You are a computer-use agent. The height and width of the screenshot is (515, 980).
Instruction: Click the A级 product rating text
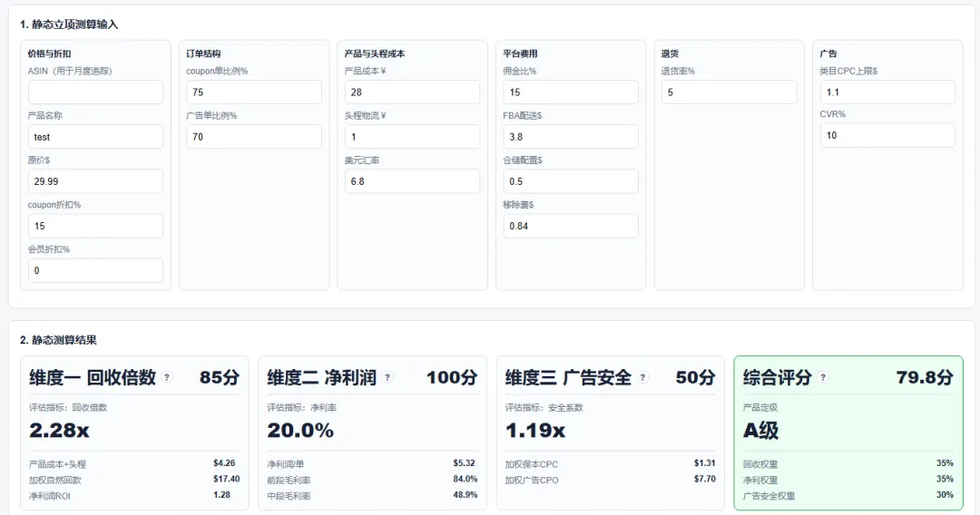point(760,430)
